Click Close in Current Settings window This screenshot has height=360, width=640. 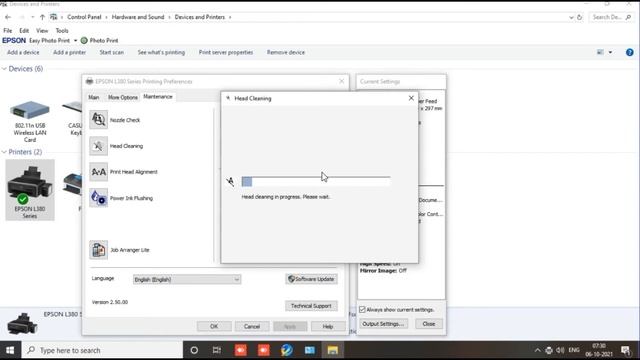pos(429,324)
